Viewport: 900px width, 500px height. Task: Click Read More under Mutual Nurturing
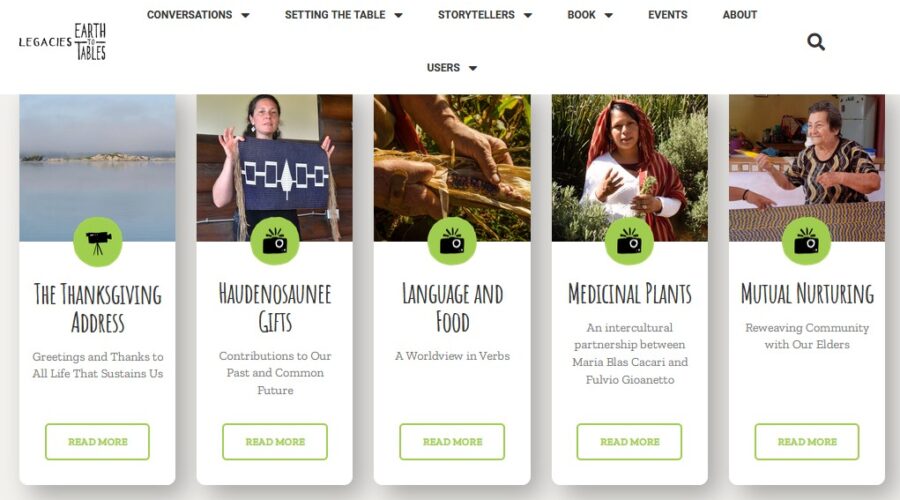(807, 441)
